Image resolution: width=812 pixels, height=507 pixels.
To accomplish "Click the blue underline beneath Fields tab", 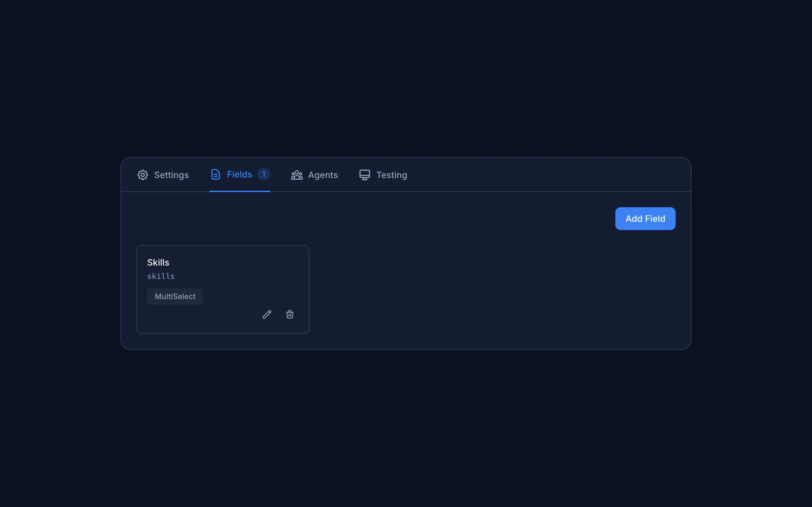I will (239, 191).
